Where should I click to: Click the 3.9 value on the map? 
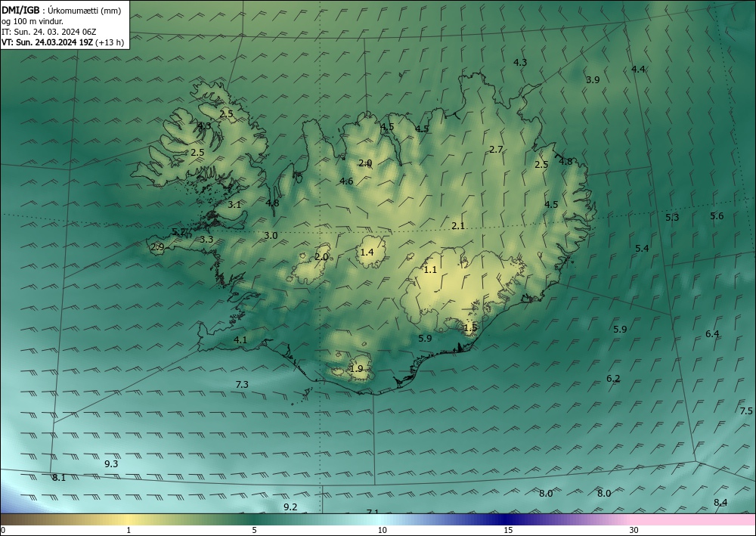pyautogui.click(x=593, y=80)
